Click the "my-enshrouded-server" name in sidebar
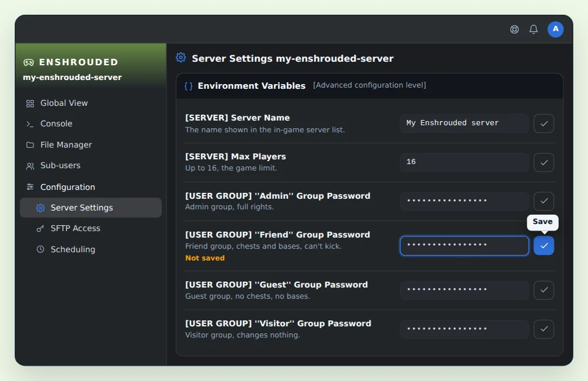Viewport: 588px width, 381px height. [x=72, y=77]
